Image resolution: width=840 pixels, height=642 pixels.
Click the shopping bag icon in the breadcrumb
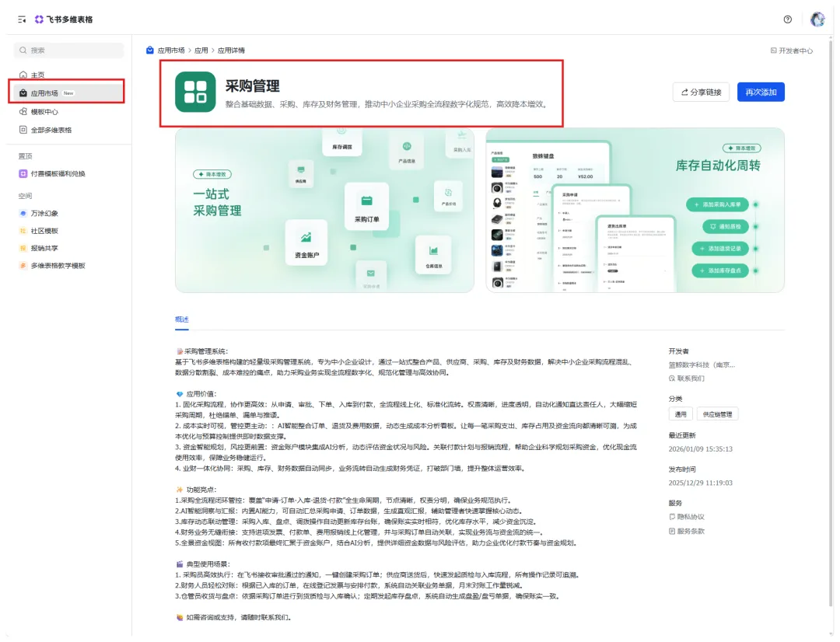pos(150,50)
